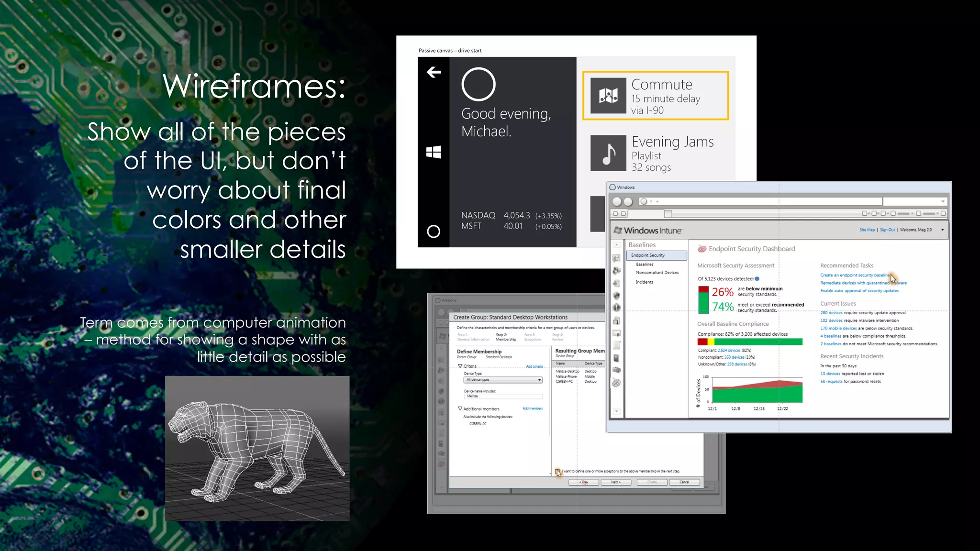Check the define exceptions checkbox in Create Group
Image resolution: width=980 pixels, height=551 pixels.
tap(557, 472)
